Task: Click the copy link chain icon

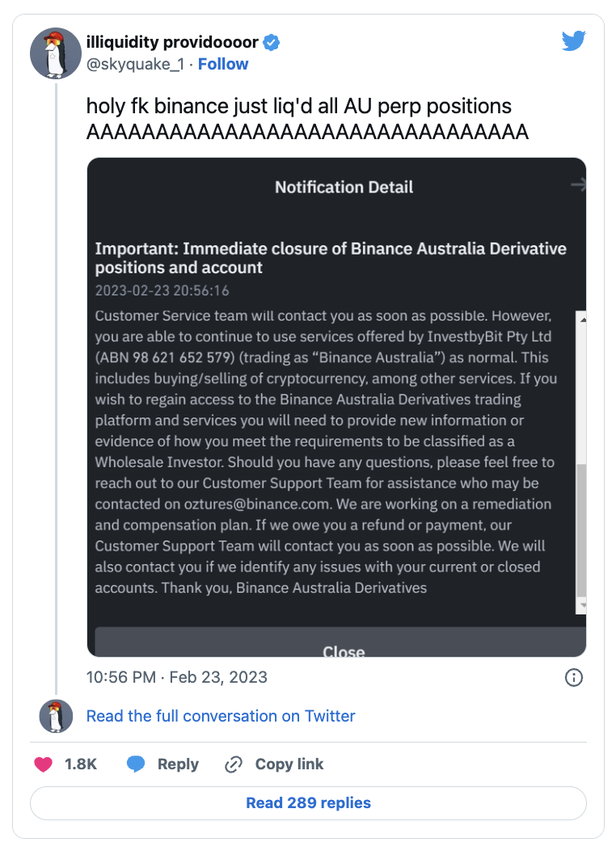Action: (234, 764)
